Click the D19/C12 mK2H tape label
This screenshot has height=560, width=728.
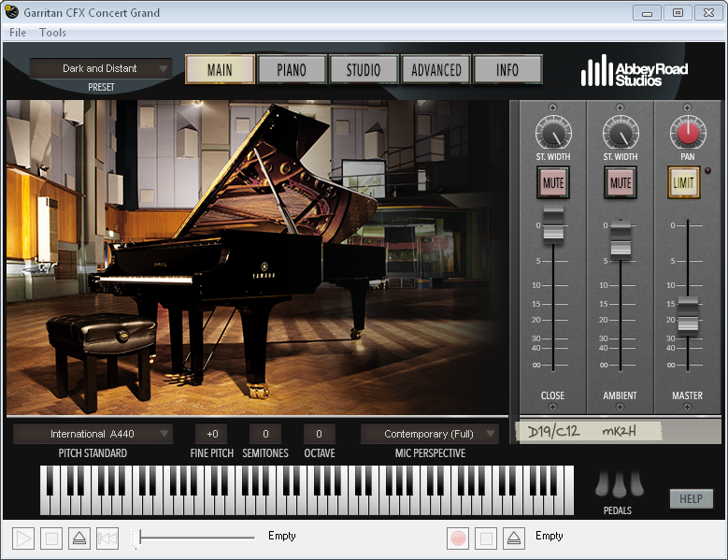coord(590,431)
